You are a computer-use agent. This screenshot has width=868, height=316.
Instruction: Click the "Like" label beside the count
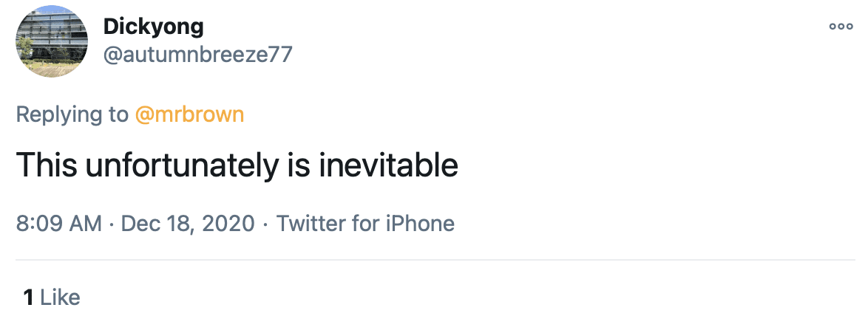[60, 298]
